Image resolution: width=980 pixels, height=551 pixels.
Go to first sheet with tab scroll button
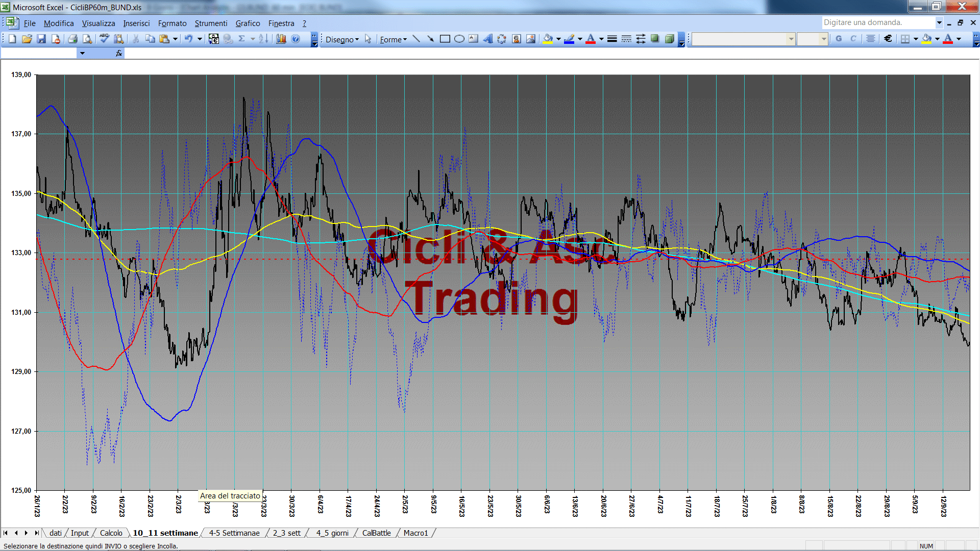tap(6, 533)
